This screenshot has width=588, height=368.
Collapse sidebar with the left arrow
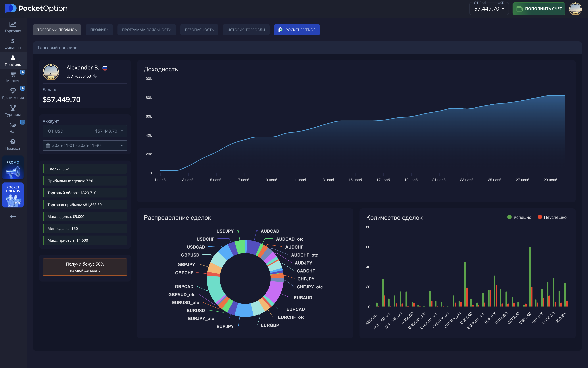13,216
